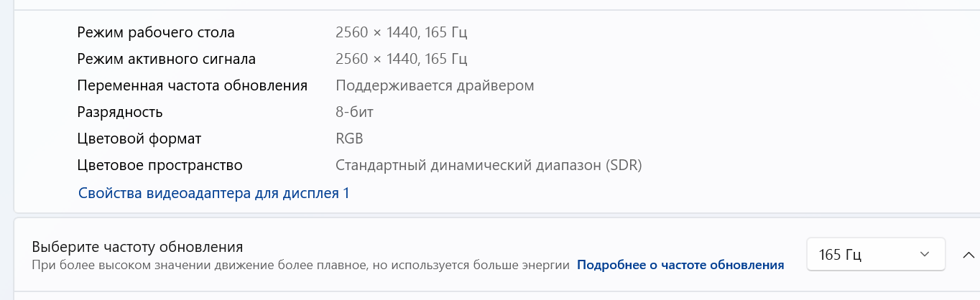The width and height of the screenshot is (980, 300).
Task: Click the Переменная частота обновления label
Action: coord(193,85)
